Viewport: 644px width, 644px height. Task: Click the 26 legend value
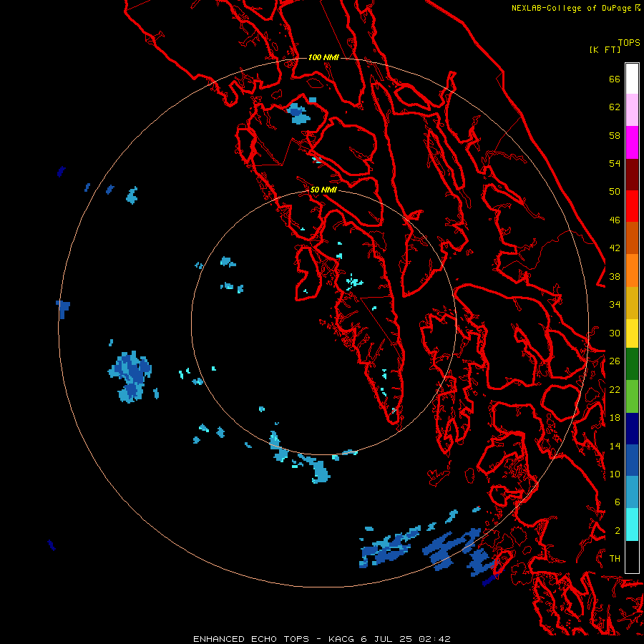pos(615,361)
